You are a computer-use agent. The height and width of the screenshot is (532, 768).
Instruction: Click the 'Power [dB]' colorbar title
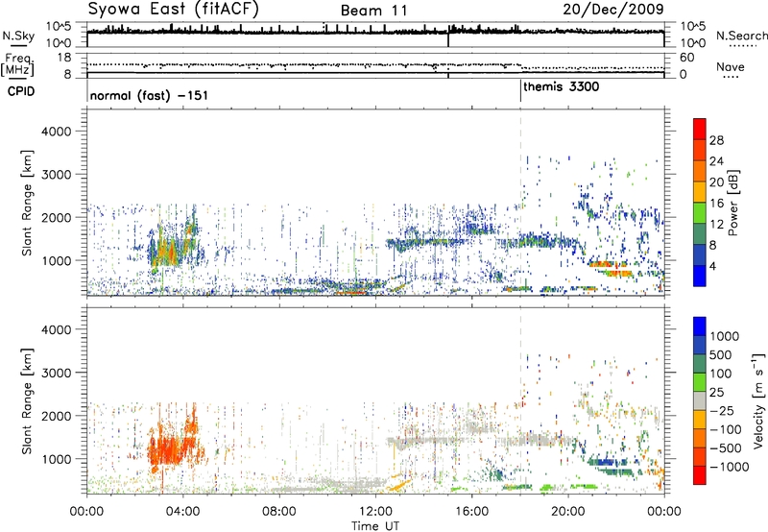click(732, 203)
